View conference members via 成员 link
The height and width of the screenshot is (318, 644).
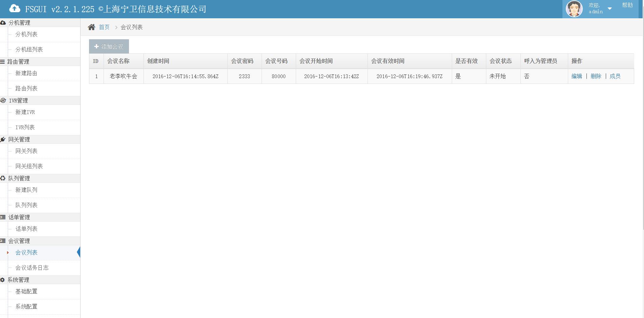pyautogui.click(x=615, y=76)
